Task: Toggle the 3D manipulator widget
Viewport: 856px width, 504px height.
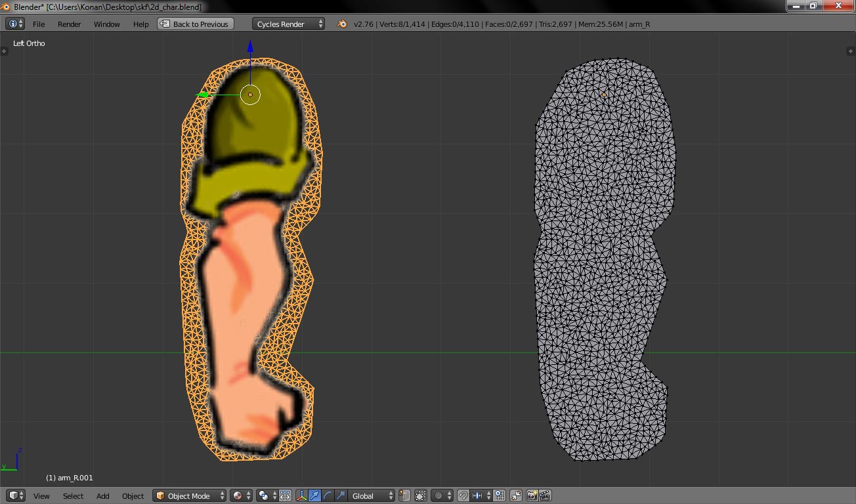Action: (302, 495)
